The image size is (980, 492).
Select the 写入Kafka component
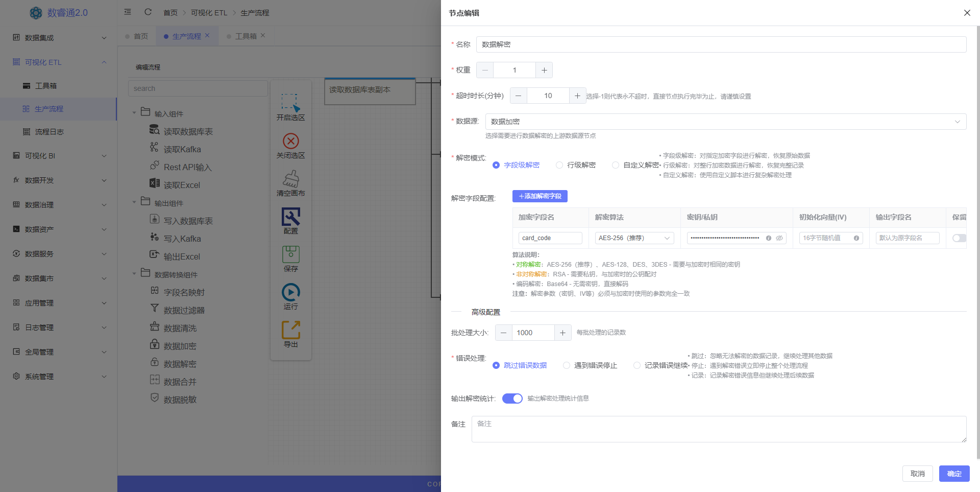point(176,239)
